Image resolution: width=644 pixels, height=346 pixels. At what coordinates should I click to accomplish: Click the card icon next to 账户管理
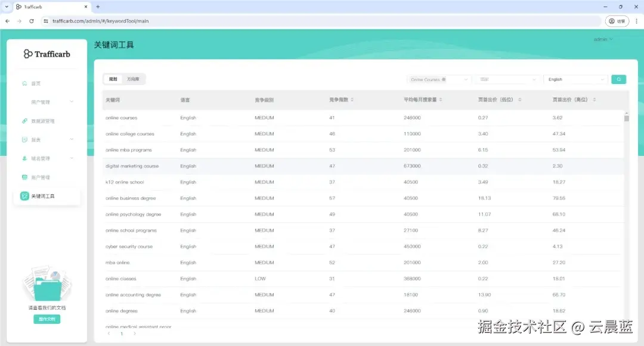point(24,177)
